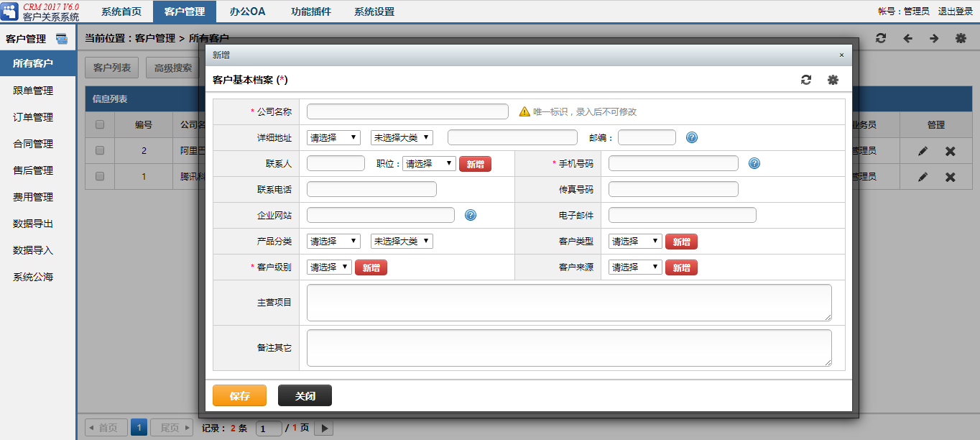This screenshot has height=440, width=980.
Task: Tick the checkbox for customer row 1
Action: pos(100,176)
